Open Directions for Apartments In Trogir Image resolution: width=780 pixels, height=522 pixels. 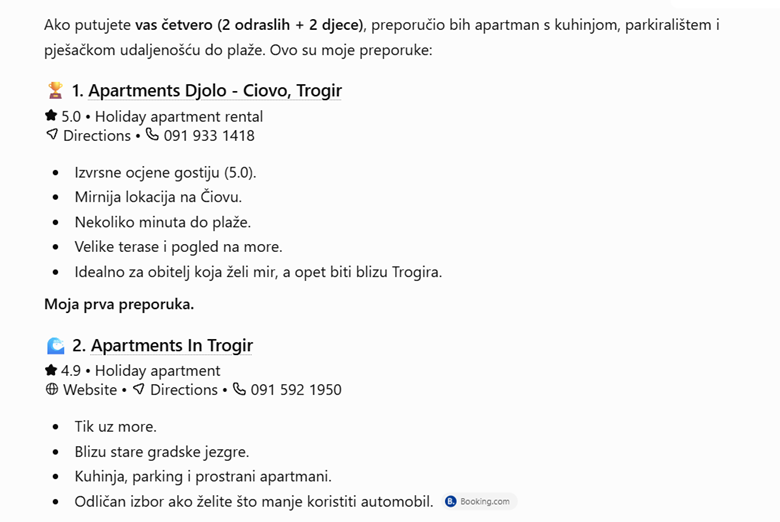184,390
